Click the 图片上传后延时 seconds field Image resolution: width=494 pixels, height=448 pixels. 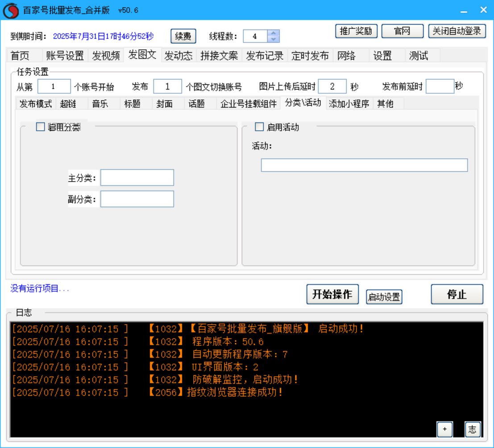coord(332,86)
